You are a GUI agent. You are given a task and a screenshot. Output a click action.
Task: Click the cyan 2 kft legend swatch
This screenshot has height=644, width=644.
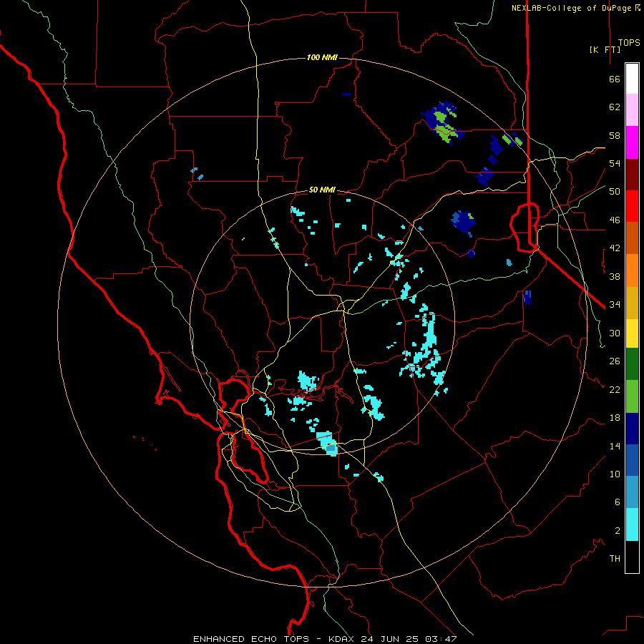(632, 525)
